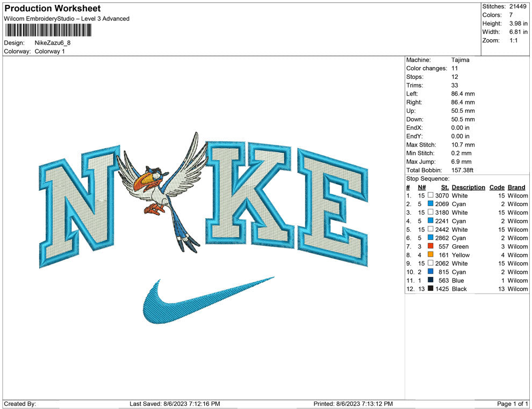Click the Last Saved timestamp in footer
Image resolution: width=532 pixels, height=409 pixels.
[175, 404]
